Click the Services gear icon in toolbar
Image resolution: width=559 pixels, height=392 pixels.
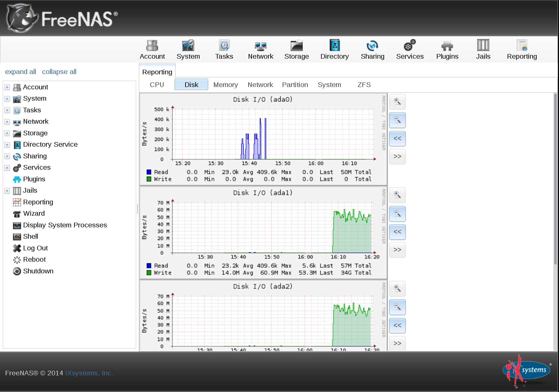pos(409,50)
